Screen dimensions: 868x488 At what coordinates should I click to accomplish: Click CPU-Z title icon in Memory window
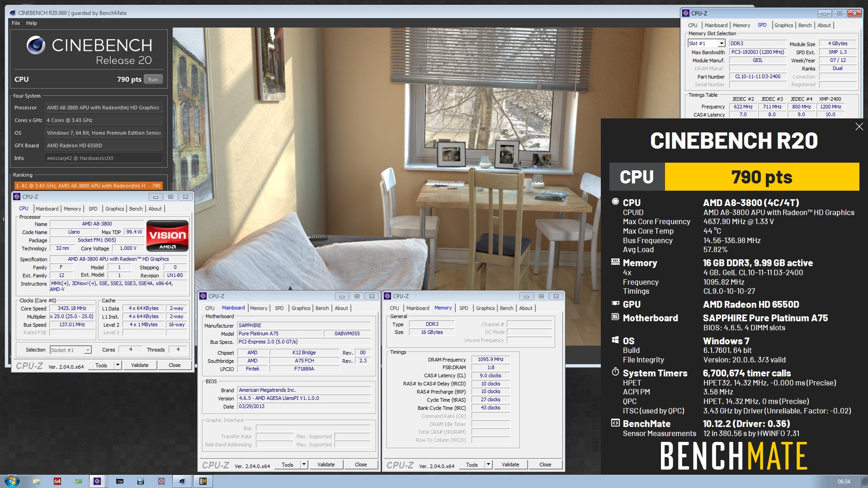tap(387, 296)
